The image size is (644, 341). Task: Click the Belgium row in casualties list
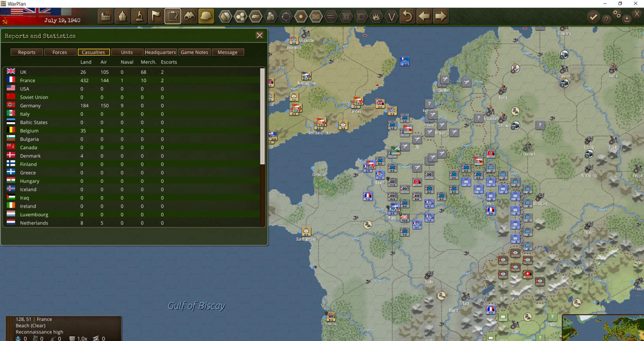point(132,131)
